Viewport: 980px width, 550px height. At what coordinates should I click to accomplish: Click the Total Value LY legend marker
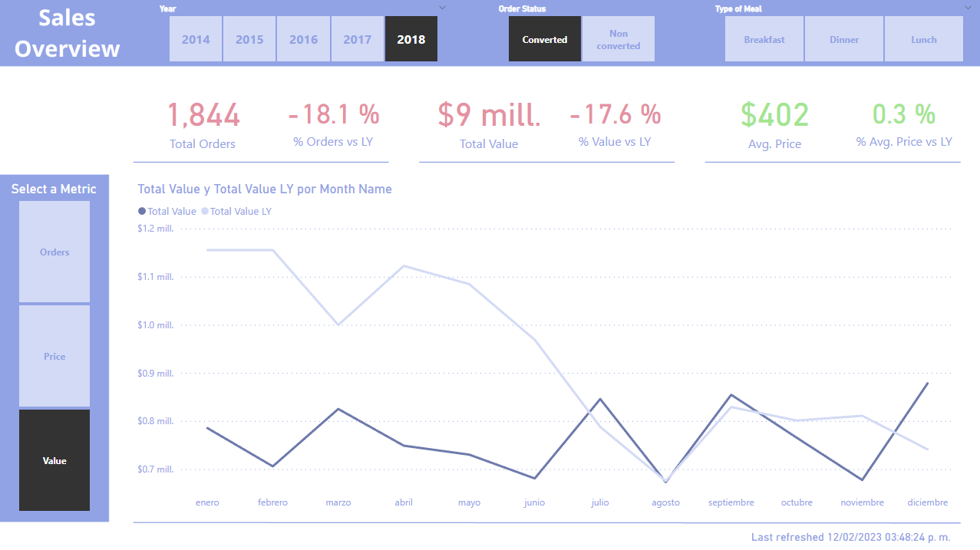pyautogui.click(x=205, y=212)
